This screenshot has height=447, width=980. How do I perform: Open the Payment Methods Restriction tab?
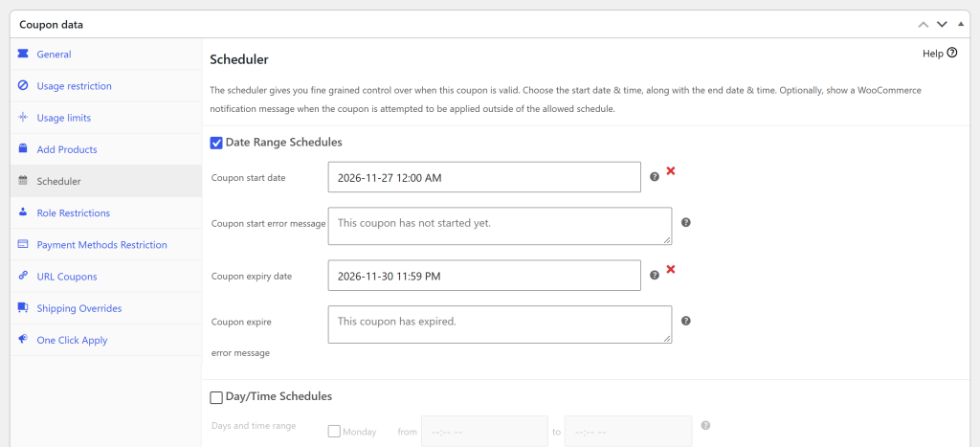(x=106, y=244)
